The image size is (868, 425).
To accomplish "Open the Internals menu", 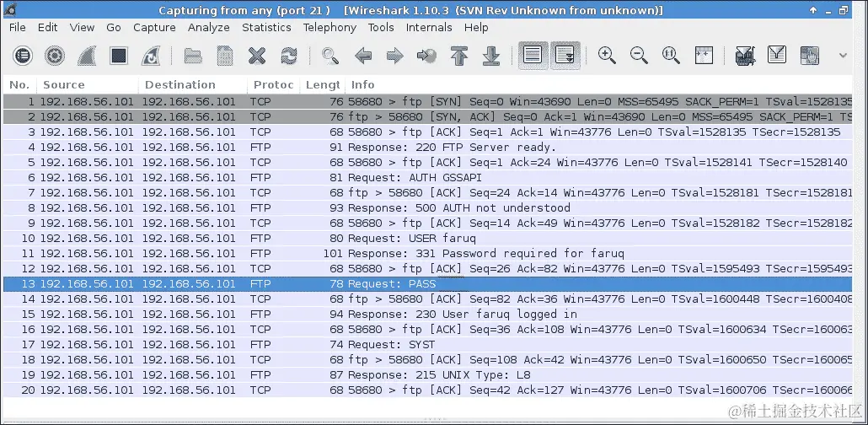I will (429, 27).
